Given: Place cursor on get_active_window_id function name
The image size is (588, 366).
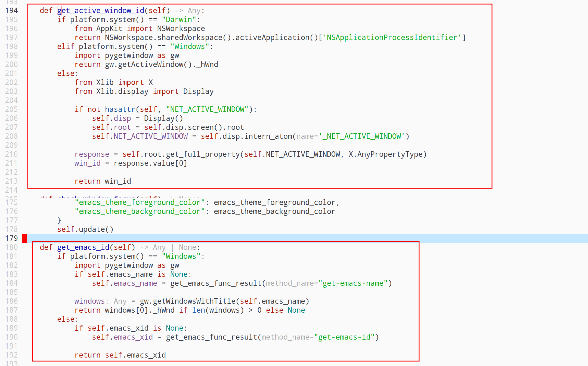Looking at the screenshot, I should 101,10.
